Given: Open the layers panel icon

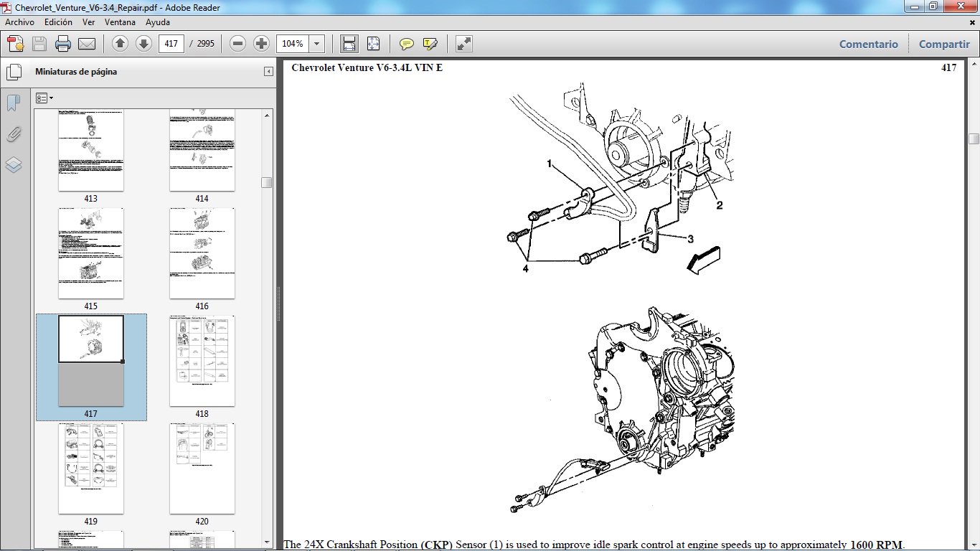Looking at the screenshot, I should 14,165.
